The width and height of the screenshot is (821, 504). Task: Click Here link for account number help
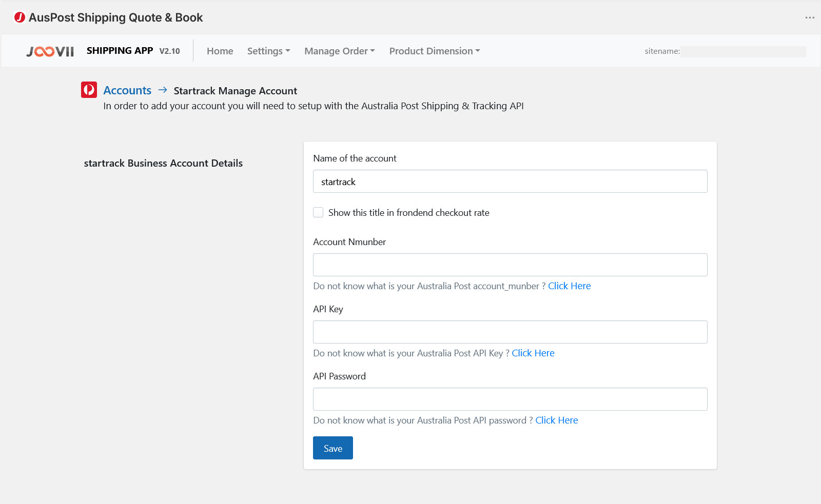coord(569,286)
